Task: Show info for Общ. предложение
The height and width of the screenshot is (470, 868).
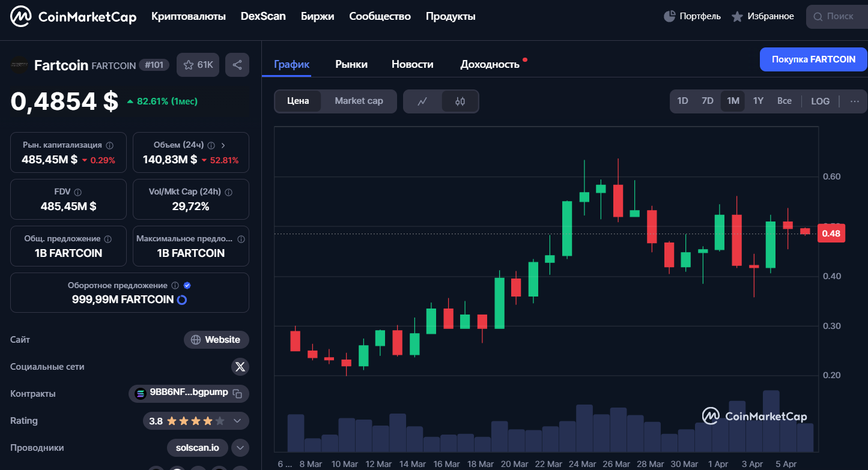Action: (x=108, y=239)
